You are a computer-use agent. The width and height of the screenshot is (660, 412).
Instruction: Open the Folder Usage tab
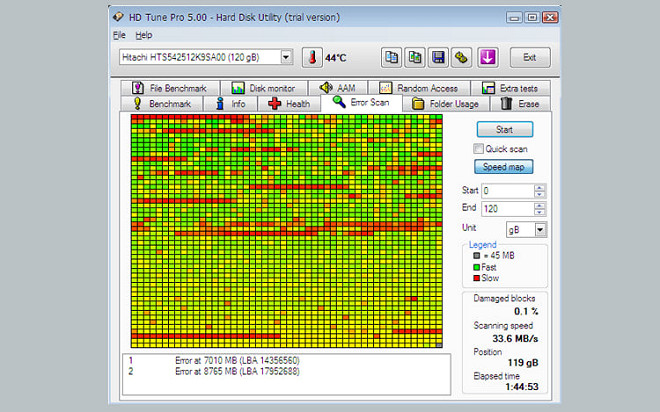tap(446, 103)
